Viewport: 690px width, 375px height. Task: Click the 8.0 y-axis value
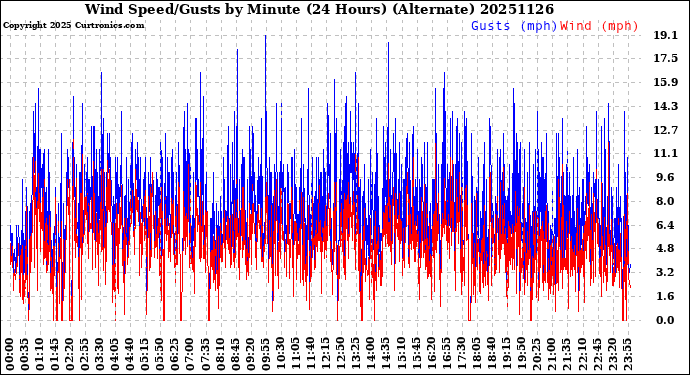tap(665, 201)
